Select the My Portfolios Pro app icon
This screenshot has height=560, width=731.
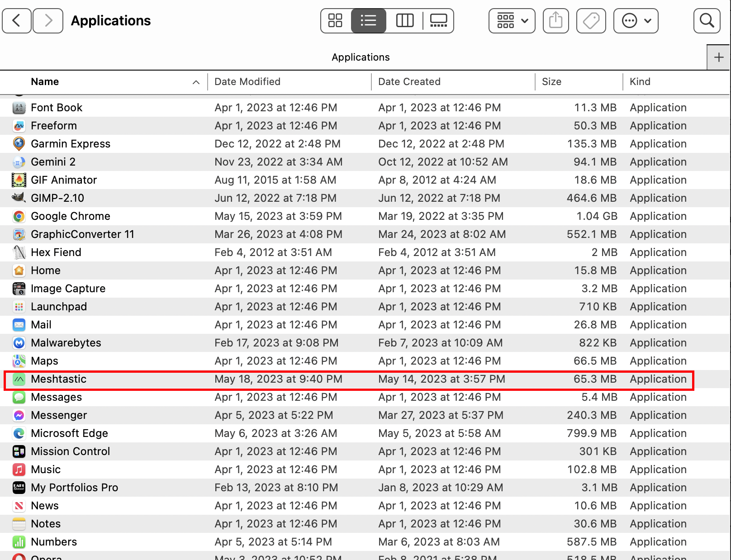19,488
